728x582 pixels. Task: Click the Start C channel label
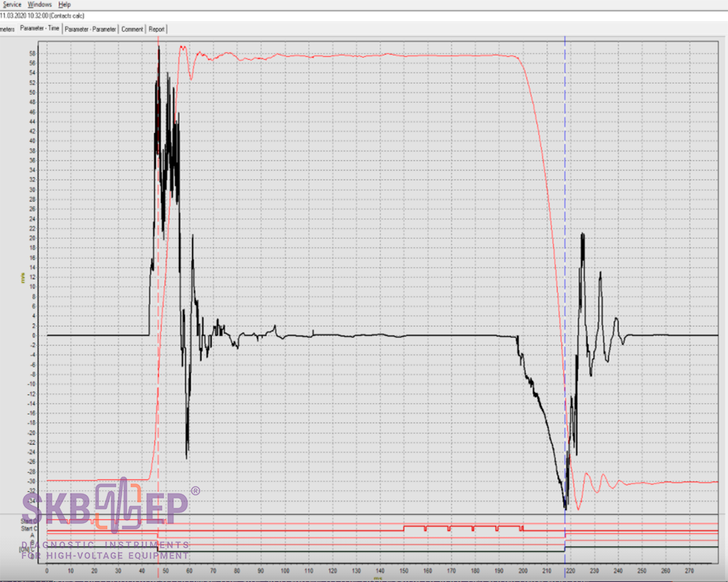pos(30,528)
